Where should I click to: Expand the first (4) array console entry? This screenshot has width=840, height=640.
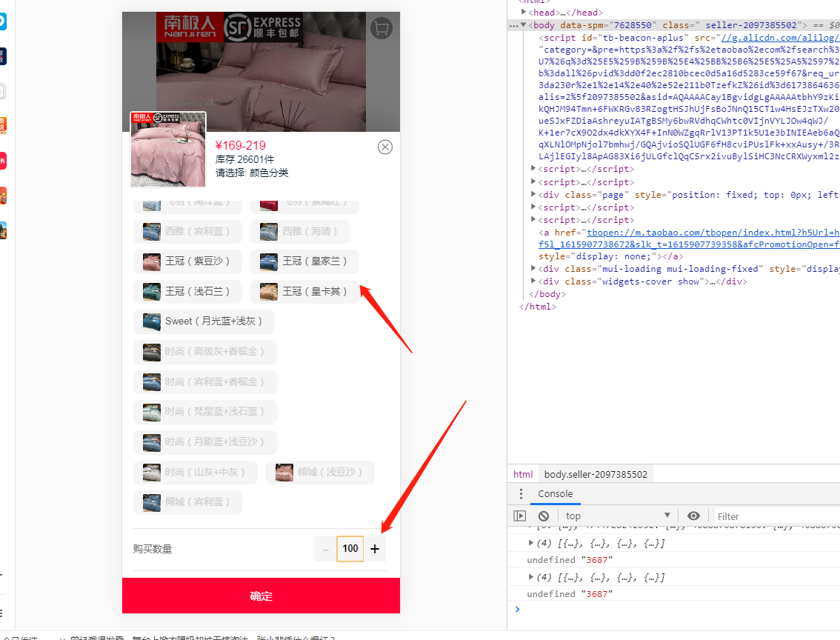(530, 542)
